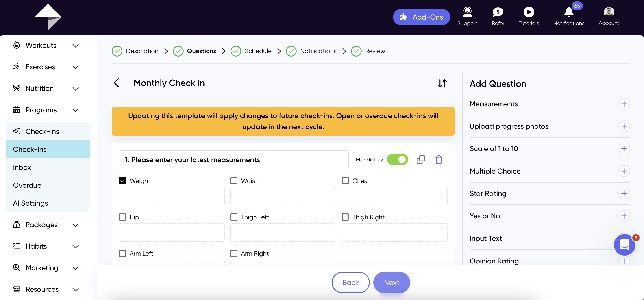Select the Questions step label
The image size is (644, 300).
point(202,51)
